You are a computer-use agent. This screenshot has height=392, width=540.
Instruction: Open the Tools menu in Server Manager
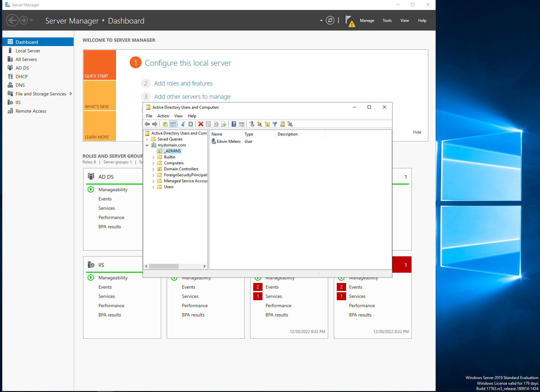click(x=387, y=20)
